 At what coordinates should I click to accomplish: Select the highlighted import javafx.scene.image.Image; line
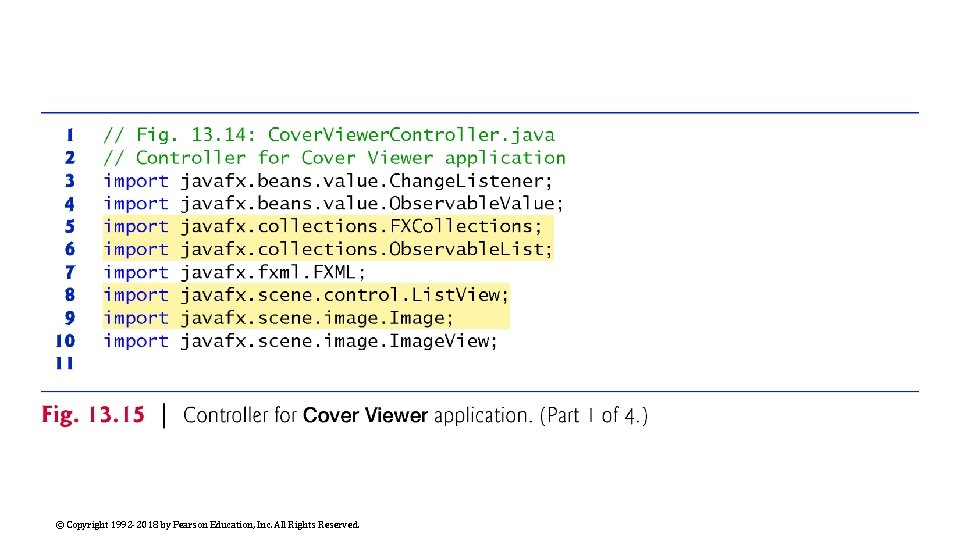(x=279, y=318)
